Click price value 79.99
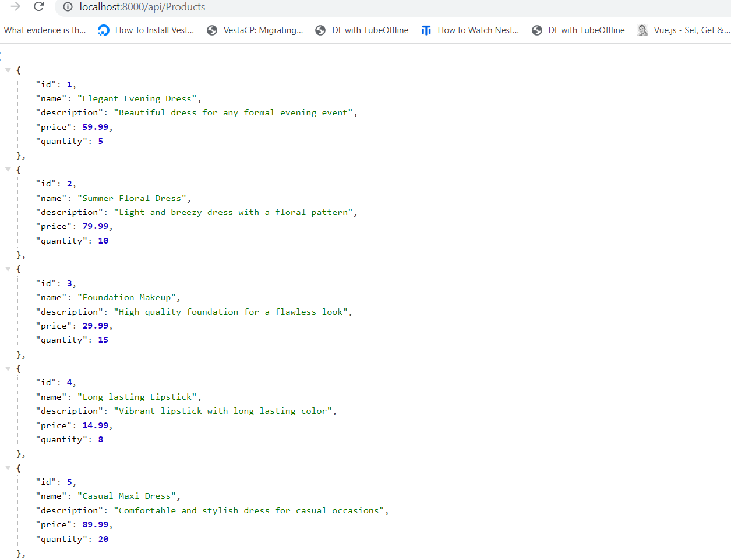The height and width of the screenshot is (560, 731). 96,226
